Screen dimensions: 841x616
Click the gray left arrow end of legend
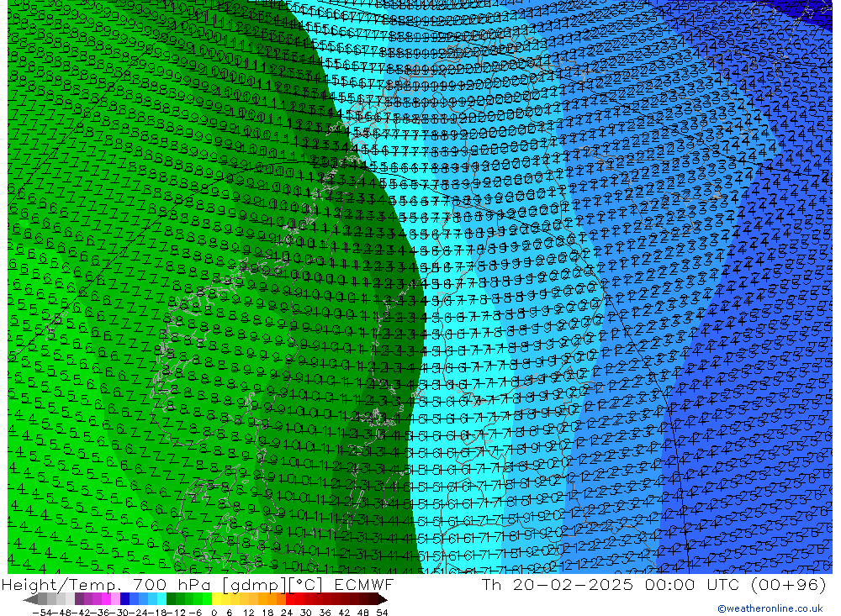point(30,599)
